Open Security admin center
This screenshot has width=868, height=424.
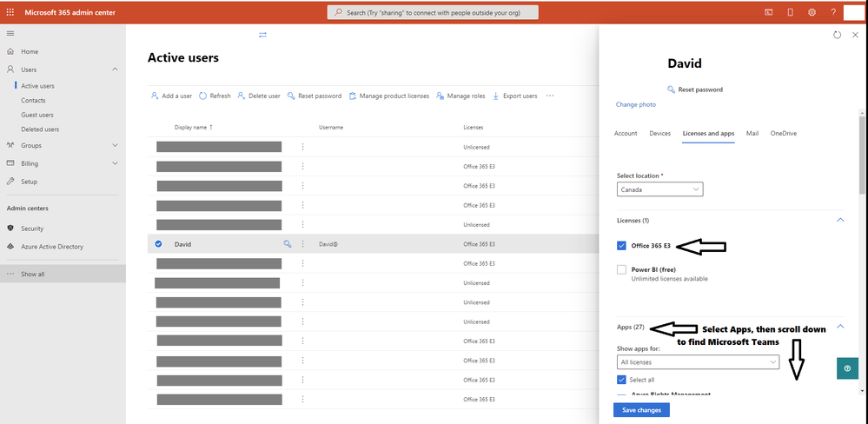click(x=32, y=228)
